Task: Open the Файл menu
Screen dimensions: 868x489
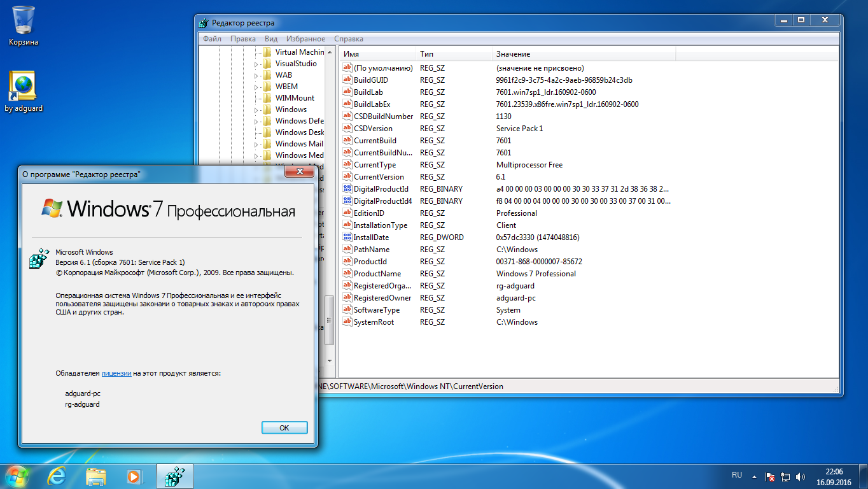Action: 213,39
